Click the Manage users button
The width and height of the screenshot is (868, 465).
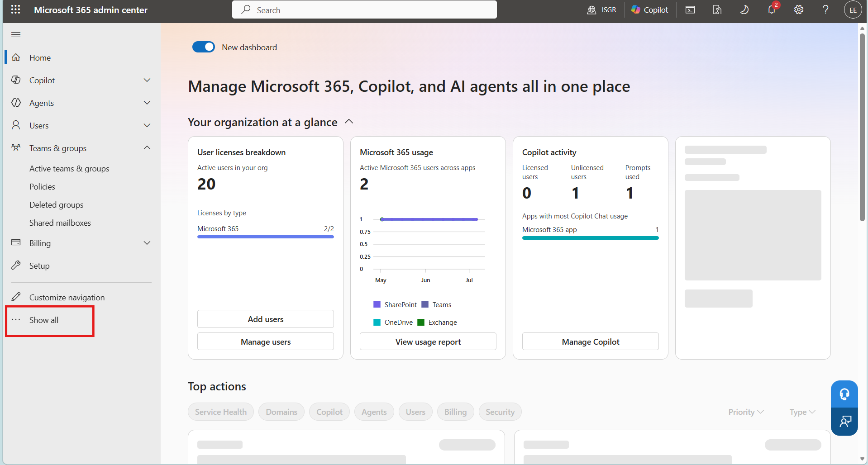[x=266, y=342]
